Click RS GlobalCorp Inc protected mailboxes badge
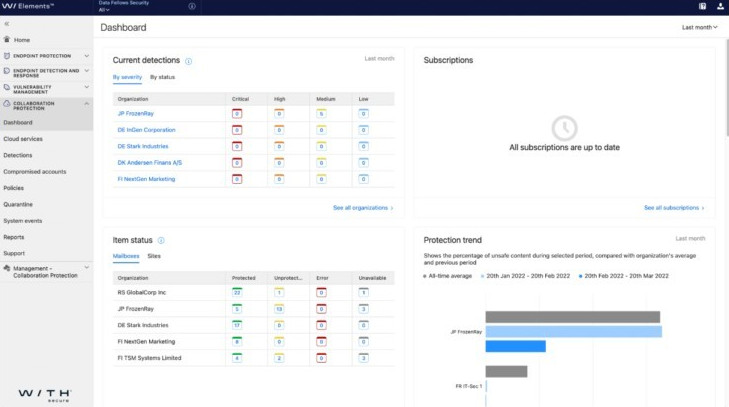729x407 pixels. pos(237,292)
